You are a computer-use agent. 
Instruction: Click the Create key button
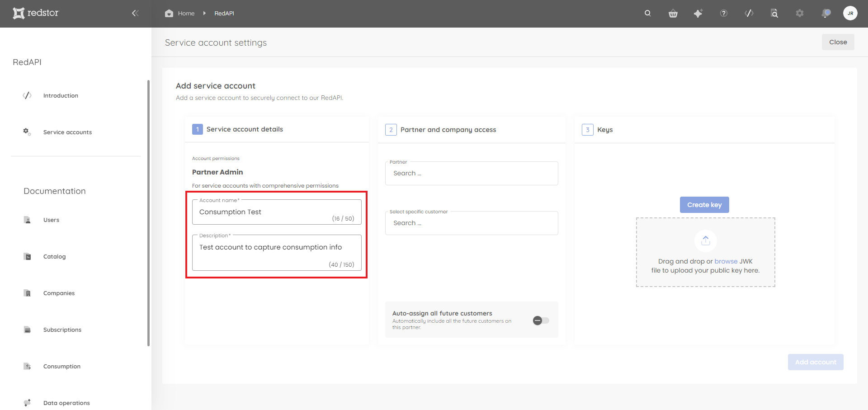click(x=704, y=205)
